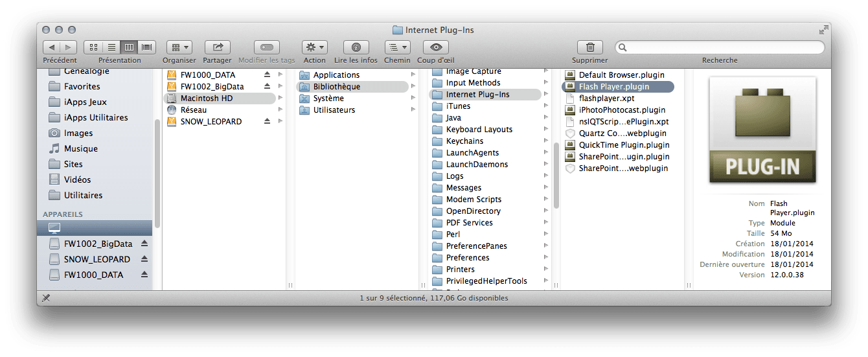Image resolution: width=868 pixels, height=357 pixels.
Task: Expand the Utilisateurs row arrow
Action: (413, 109)
